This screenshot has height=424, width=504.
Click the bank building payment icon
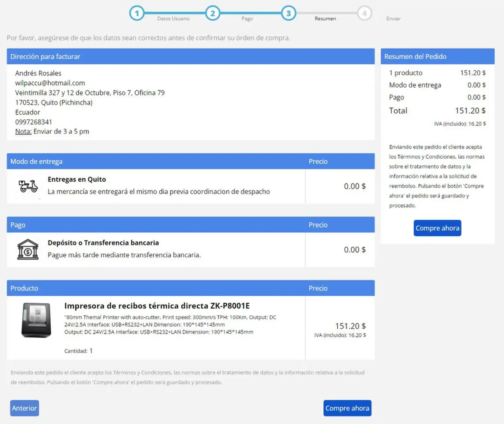click(x=28, y=249)
